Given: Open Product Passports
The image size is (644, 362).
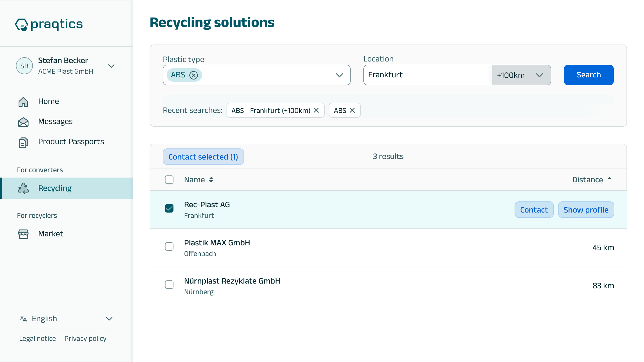Looking at the screenshot, I should 71,142.
